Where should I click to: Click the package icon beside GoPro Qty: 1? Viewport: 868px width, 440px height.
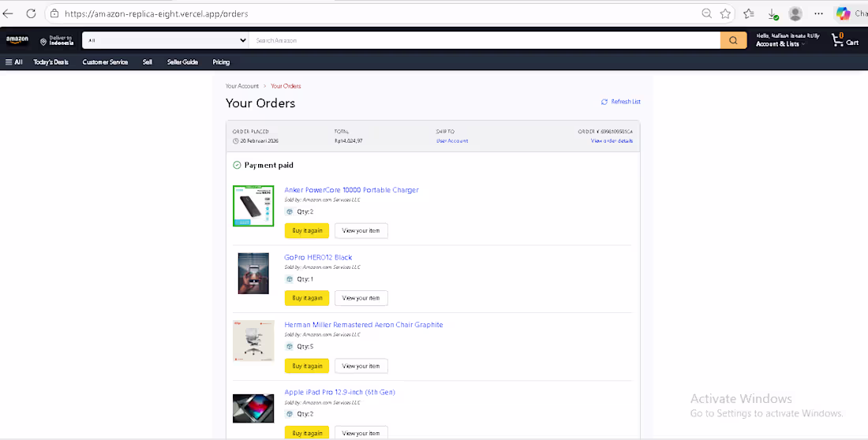click(x=289, y=279)
